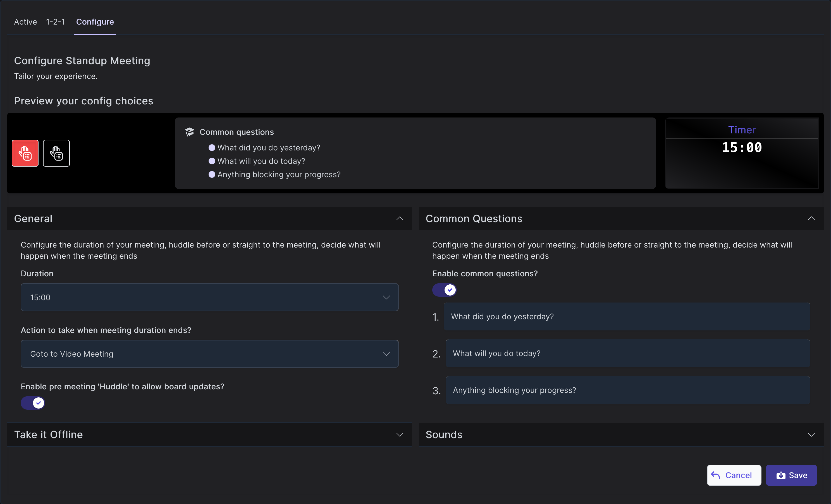Viewport: 831px width, 504px height.
Task: Click the bullet beside 'What did you do yesterday?'
Action: coord(212,148)
